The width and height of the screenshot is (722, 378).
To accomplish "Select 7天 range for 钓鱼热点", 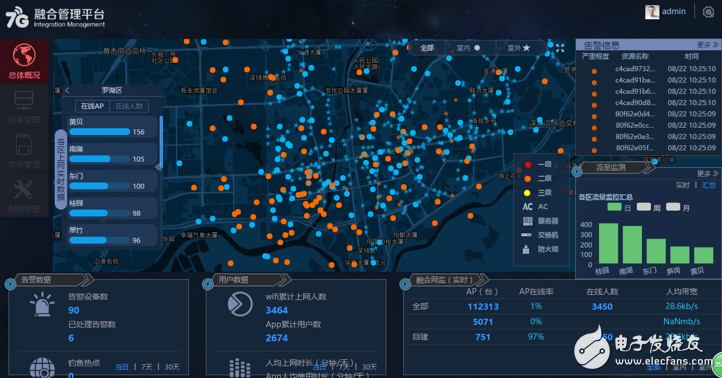I will pos(146,367).
